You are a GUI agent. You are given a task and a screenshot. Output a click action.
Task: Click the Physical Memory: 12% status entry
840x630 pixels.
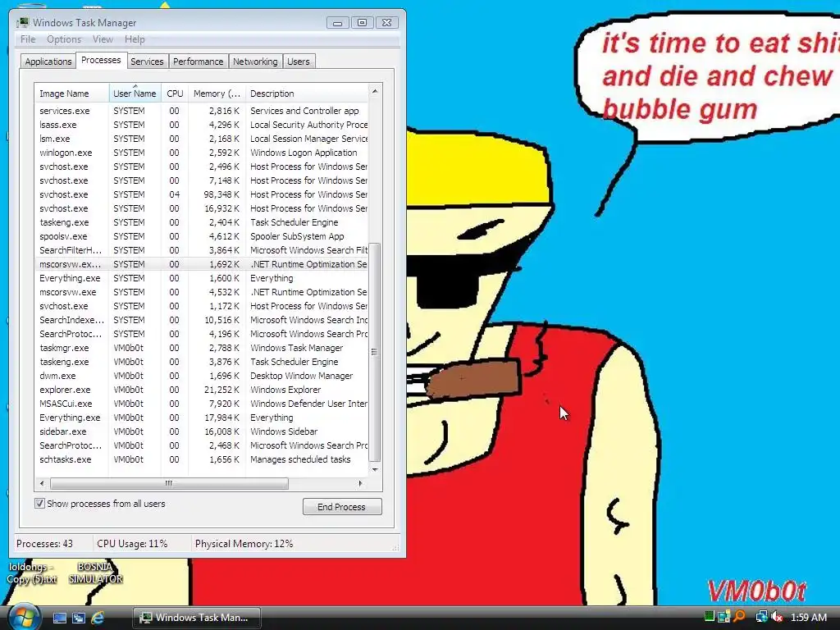click(244, 544)
